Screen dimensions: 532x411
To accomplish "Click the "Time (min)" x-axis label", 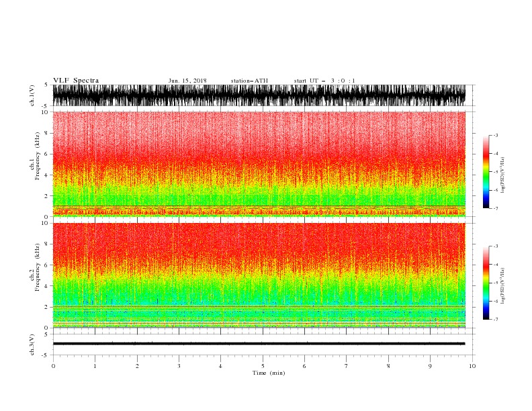I will [269, 373].
